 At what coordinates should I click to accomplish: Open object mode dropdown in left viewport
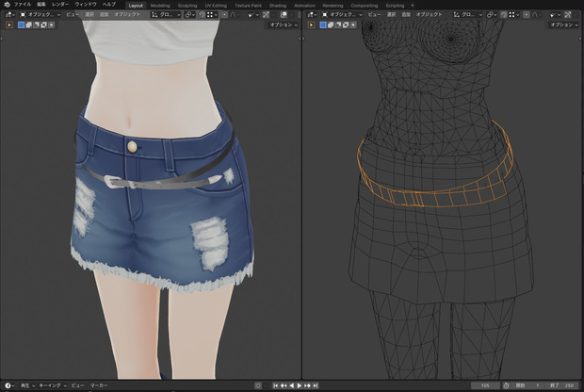40,15
